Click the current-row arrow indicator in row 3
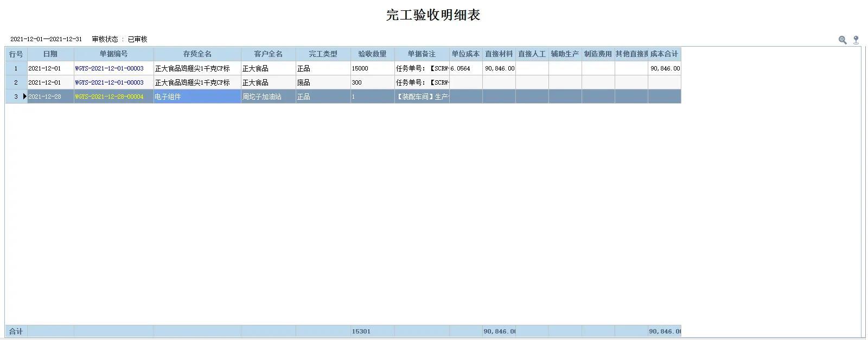 pyautogui.click(x=24, y=97)
